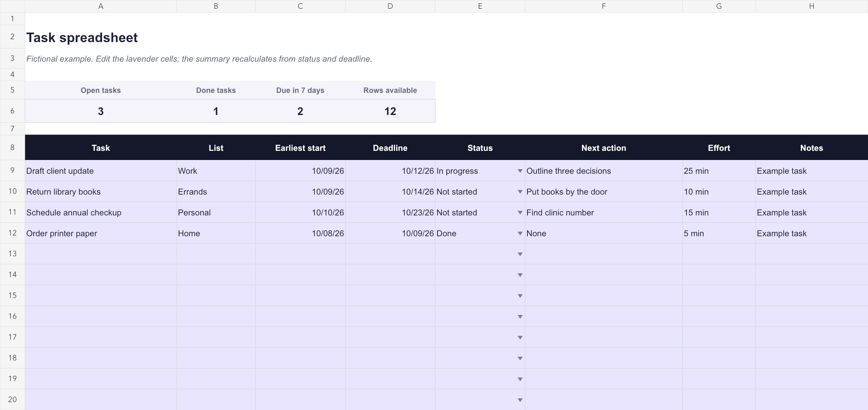This screenshot has height=410, width=868.
Task: Click the 'Effort' header cell
Action: point(719,148)
